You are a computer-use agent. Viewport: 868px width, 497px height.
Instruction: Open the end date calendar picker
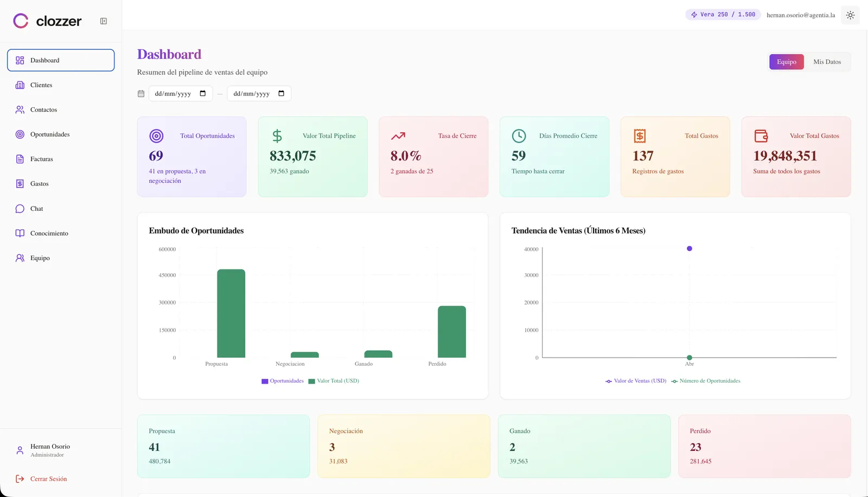coord(281,93)
